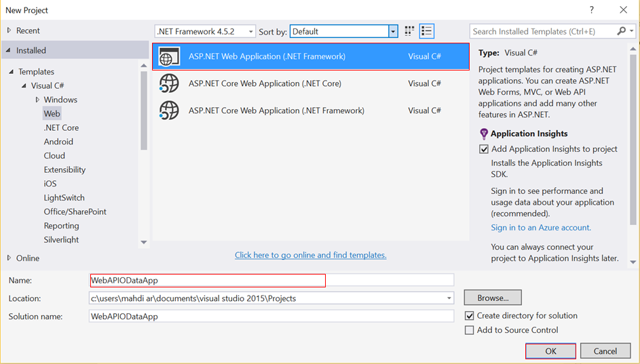The height and width of the screenshot is (364, 640).
Task: Click Sign in to an Azure account
Action: point(541,228)
